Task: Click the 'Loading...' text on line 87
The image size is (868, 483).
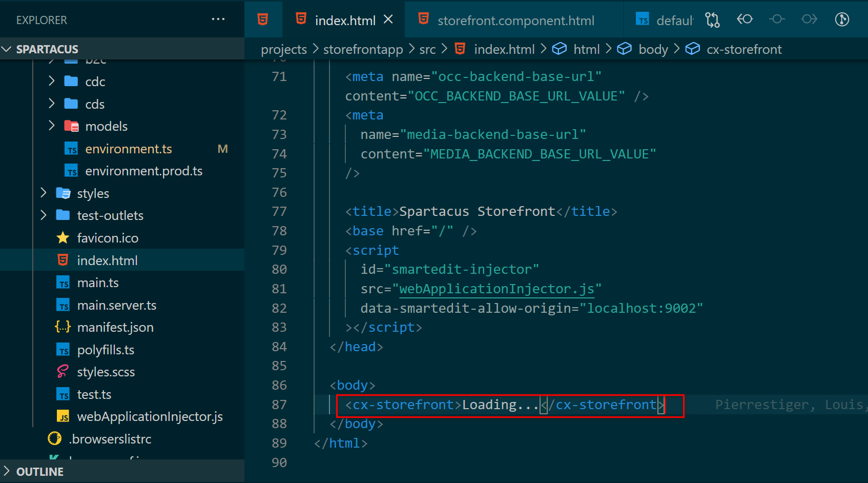Action: point(501,405)
